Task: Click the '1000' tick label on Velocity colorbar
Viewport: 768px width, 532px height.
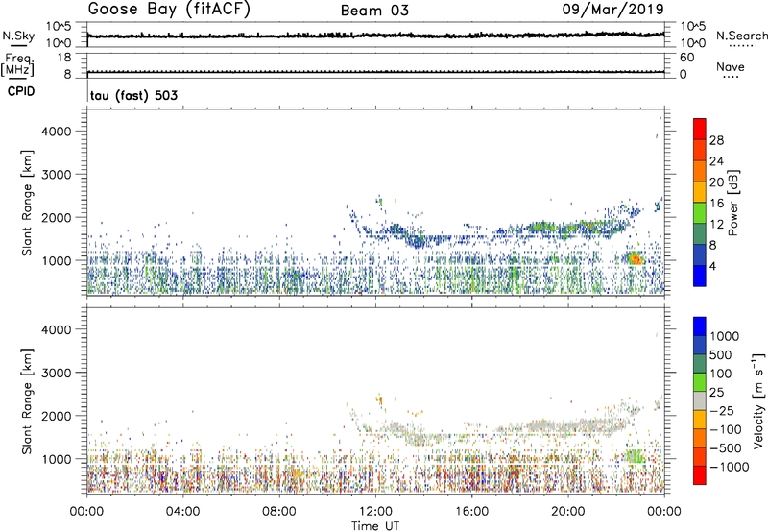Action: click(725, 336)
